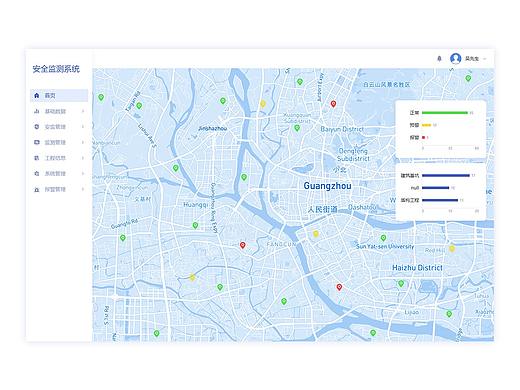Click the Dashatou map label

point(362,207)
